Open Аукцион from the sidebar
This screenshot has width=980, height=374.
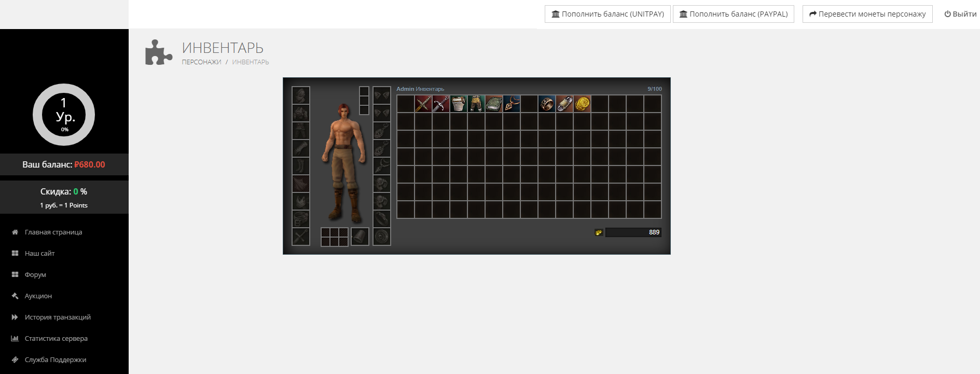click(x=38, y=296)
